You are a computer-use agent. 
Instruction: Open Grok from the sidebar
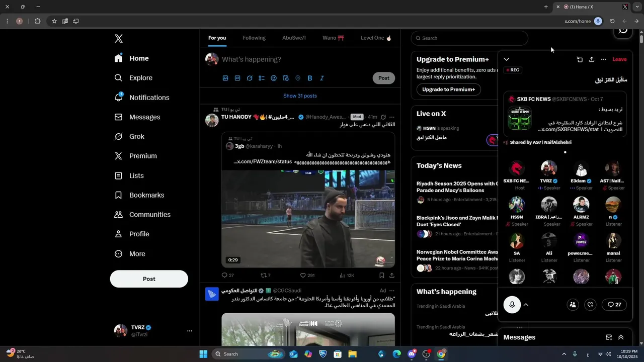click(x=129, y=137)
